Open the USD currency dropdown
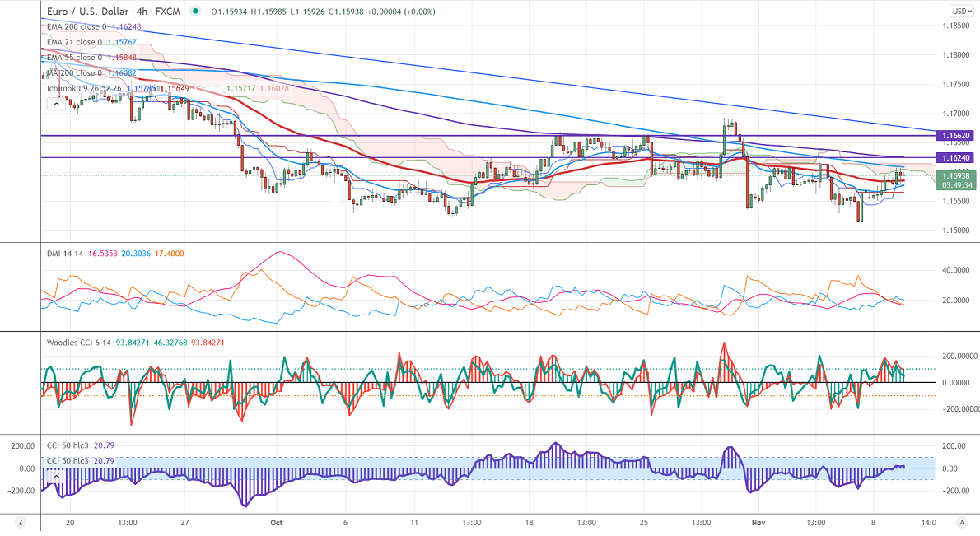Image resolution: width=980 pixels, height=536 pixels. point(960,12)
